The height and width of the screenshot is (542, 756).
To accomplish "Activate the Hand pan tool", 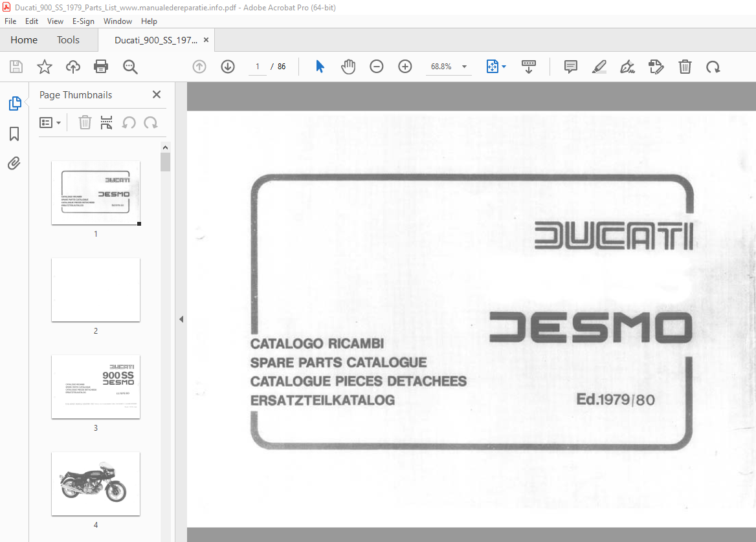I will point(348,67).
